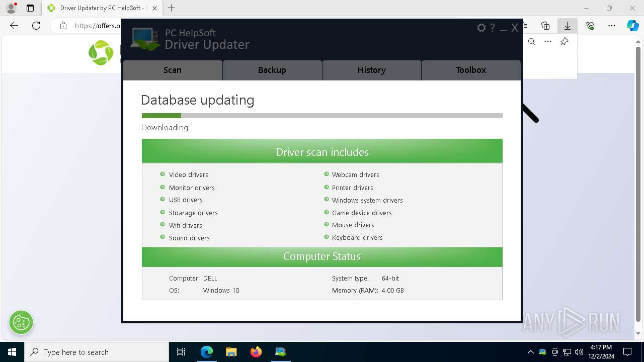The image size is (644, 362).
Task: Switch to the Backup tab
Action: (x=272, y=70)
